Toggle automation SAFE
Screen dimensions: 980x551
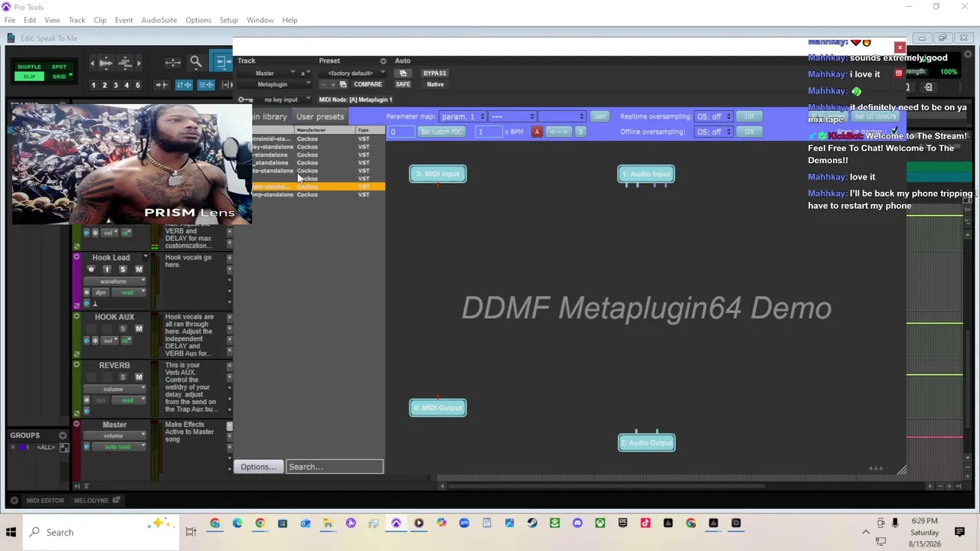[x=403, y=84]
